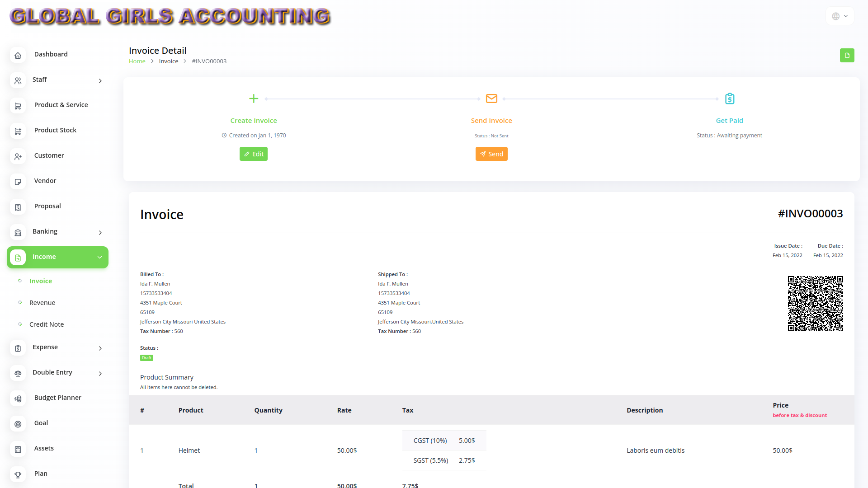Screen dimensions: 868x488
Task: Click the Description column header
Action: [x=645, y=410]
